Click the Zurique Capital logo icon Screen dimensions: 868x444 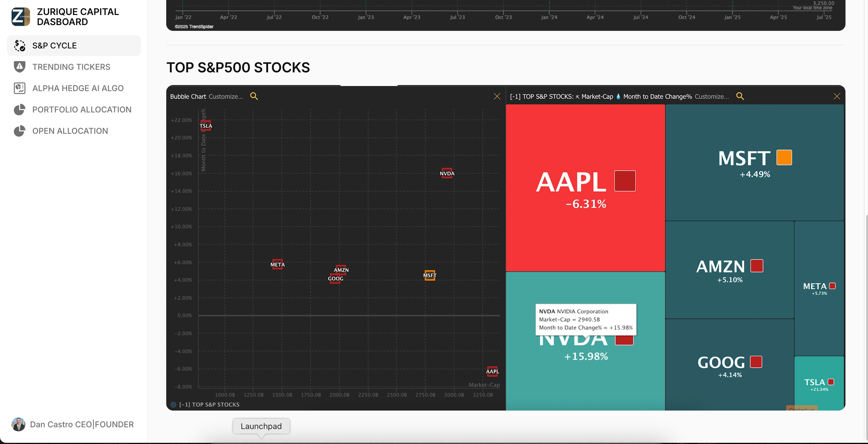[20, 16]
